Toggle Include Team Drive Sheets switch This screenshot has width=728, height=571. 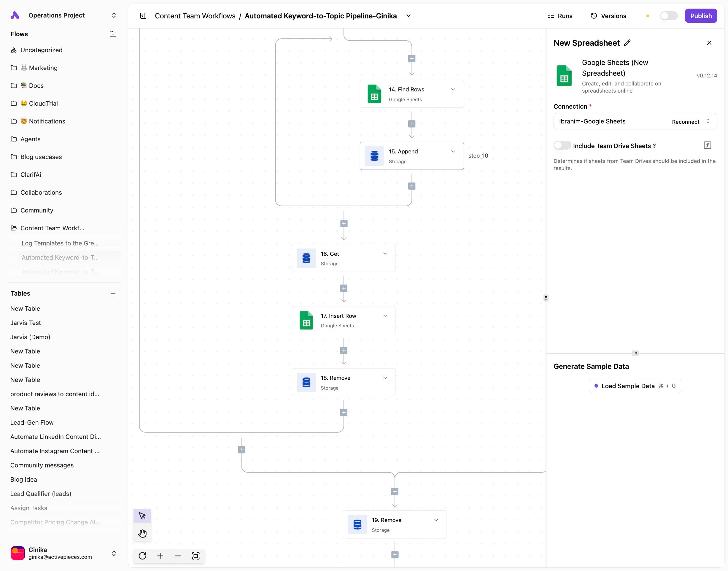(562, 145)
